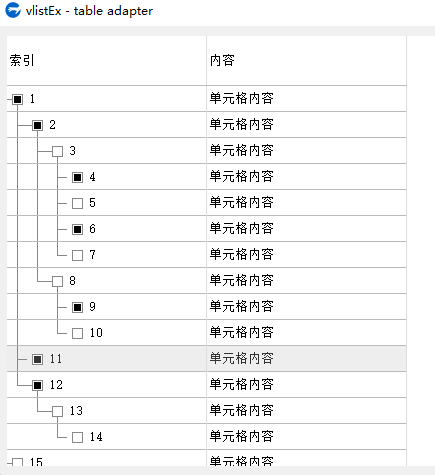Uncheck the checkbox for row 1

coord(18,99)
